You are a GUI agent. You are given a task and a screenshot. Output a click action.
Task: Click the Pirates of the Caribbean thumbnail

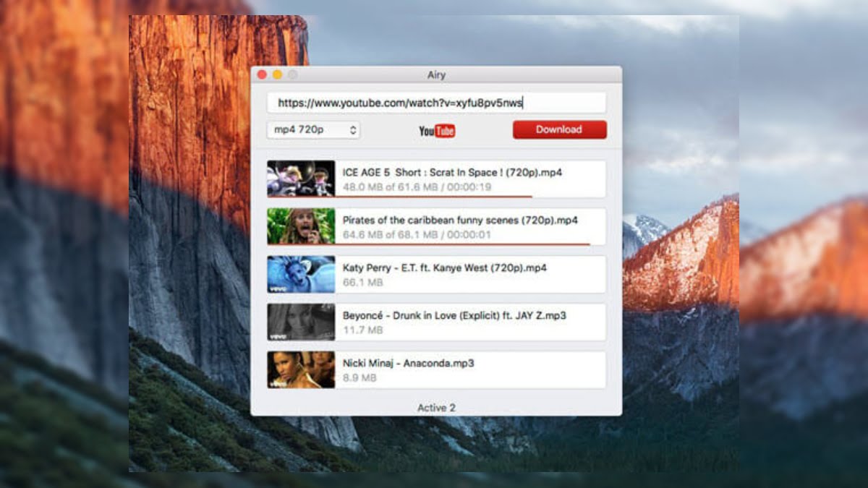click(299, 226)
